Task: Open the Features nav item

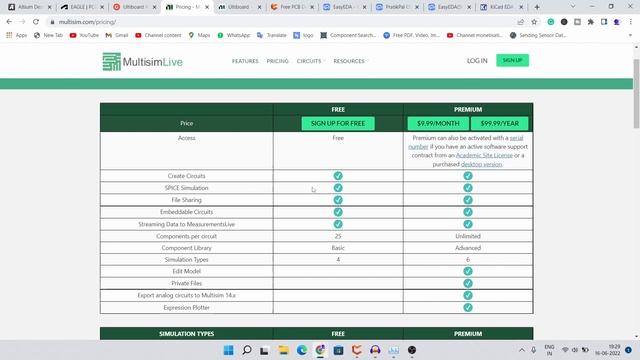Action: coord(245,61)
